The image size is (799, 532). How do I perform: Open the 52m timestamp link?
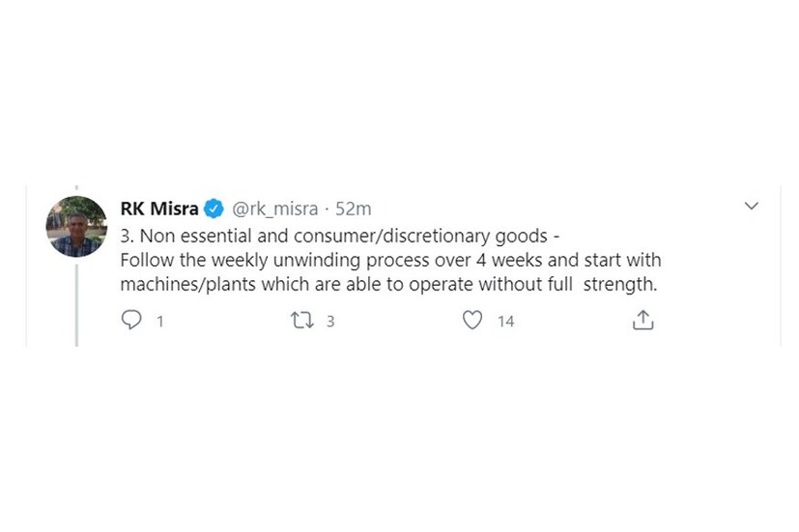(354, 209)
